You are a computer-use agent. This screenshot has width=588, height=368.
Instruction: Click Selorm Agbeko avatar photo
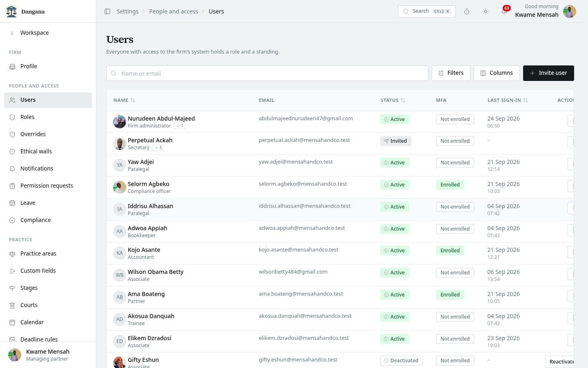(x=120, y=187)
